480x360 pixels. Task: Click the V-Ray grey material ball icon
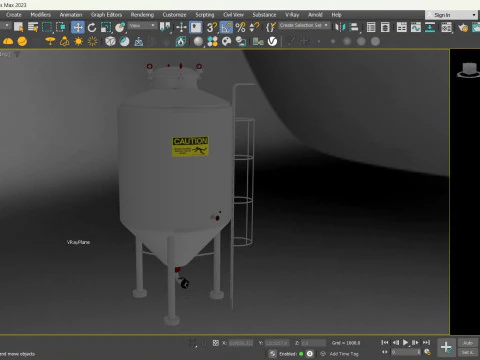pos(198,41)
